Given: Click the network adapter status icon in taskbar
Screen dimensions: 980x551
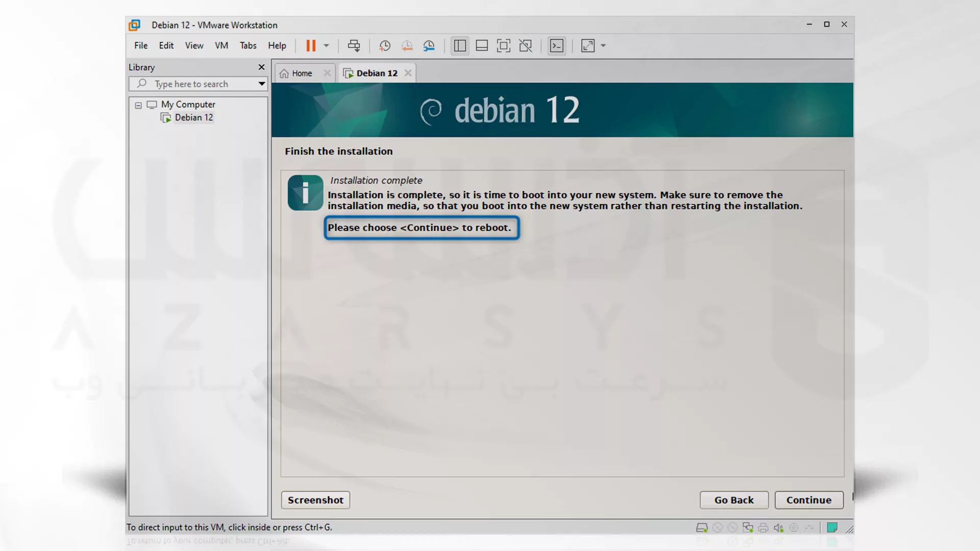Looking at the screenshot, I should pos(748,528).
